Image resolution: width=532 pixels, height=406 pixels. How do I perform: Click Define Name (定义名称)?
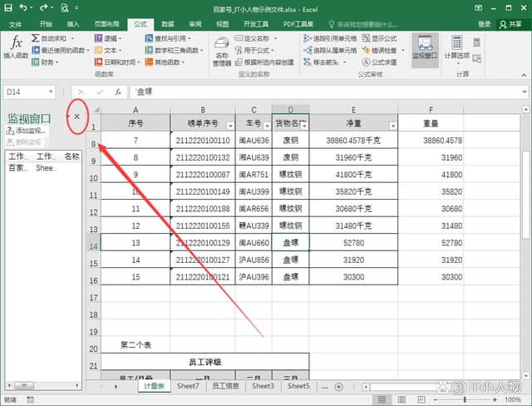[x=256, y=38]
